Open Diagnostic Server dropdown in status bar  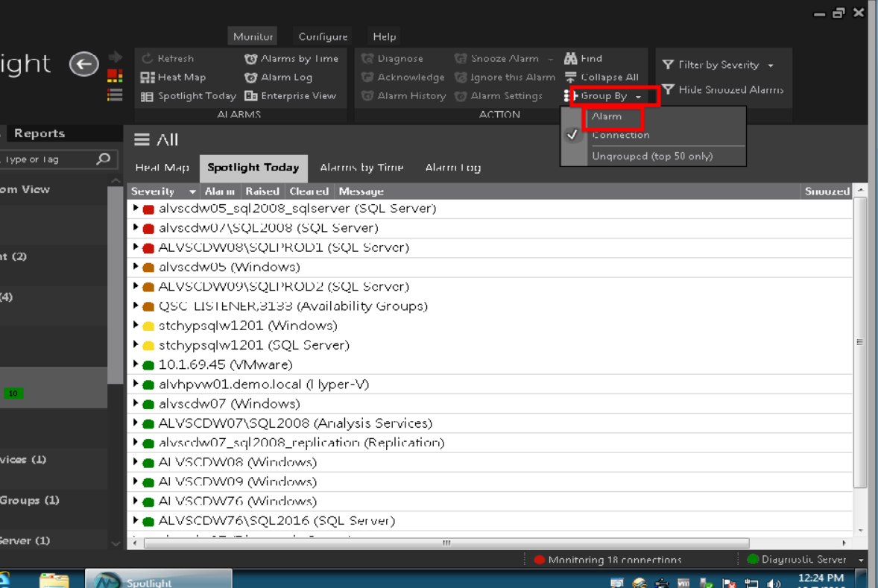(x=861, y=560)
